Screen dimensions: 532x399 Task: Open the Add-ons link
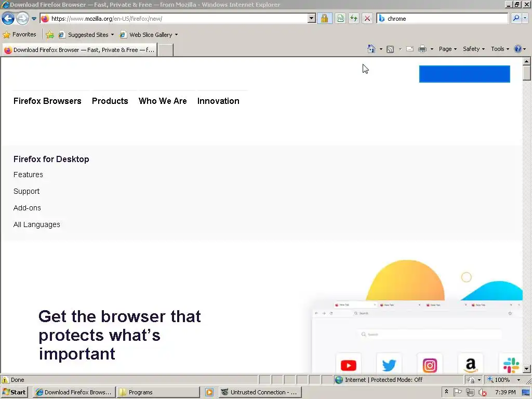[27, 208]
